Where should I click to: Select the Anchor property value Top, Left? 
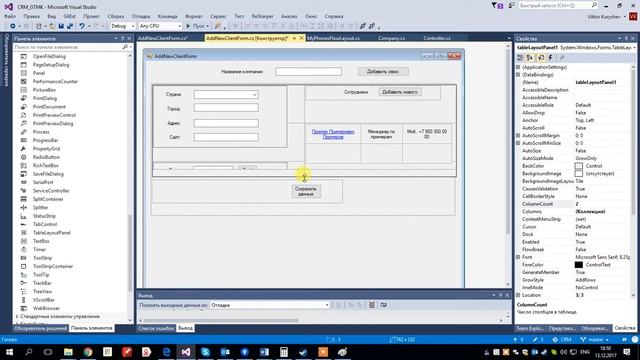pos(585,120)
